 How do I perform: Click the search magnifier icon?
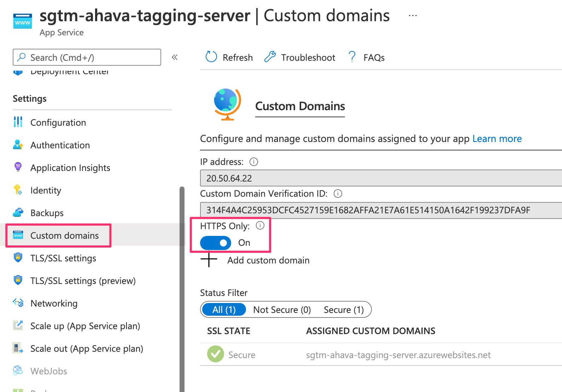pos(22,57)
